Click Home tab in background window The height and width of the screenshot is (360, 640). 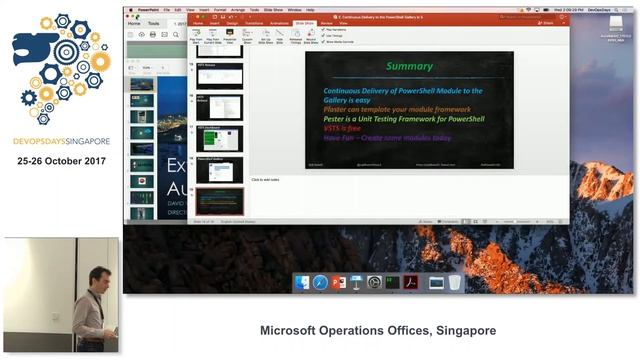pos(134,24)
